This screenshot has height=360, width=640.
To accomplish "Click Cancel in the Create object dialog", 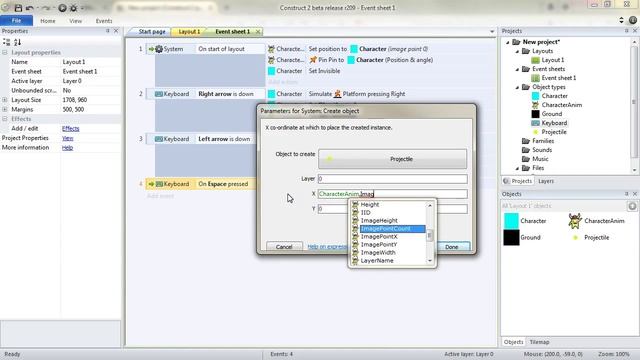I will pos(284,247).
